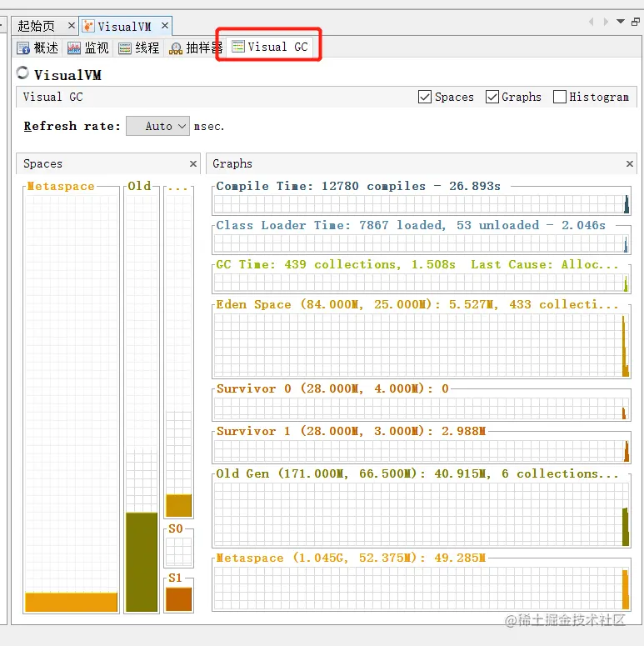This screenshot has height=646, width=644.
Task: Click the Survivor 0 graph
Action: [422, 408]
